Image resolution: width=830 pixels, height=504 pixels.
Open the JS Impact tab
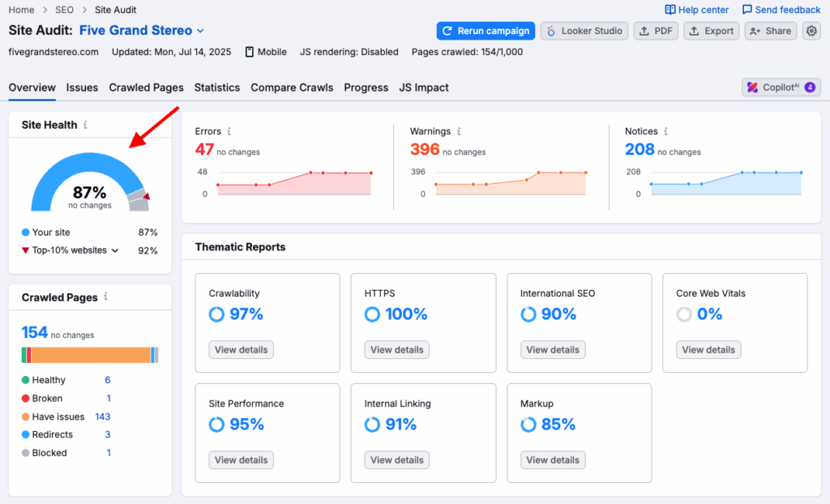click(423, 88)
